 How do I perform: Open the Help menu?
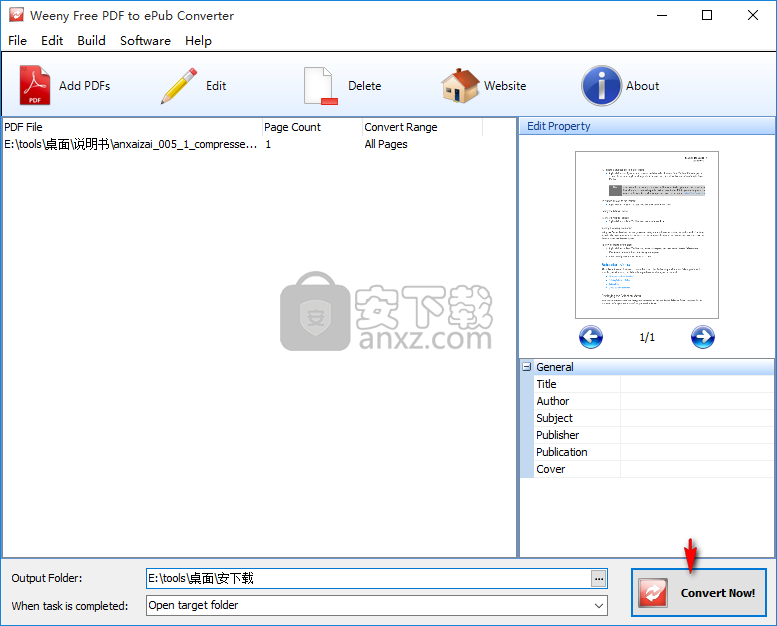pos(198,41)
